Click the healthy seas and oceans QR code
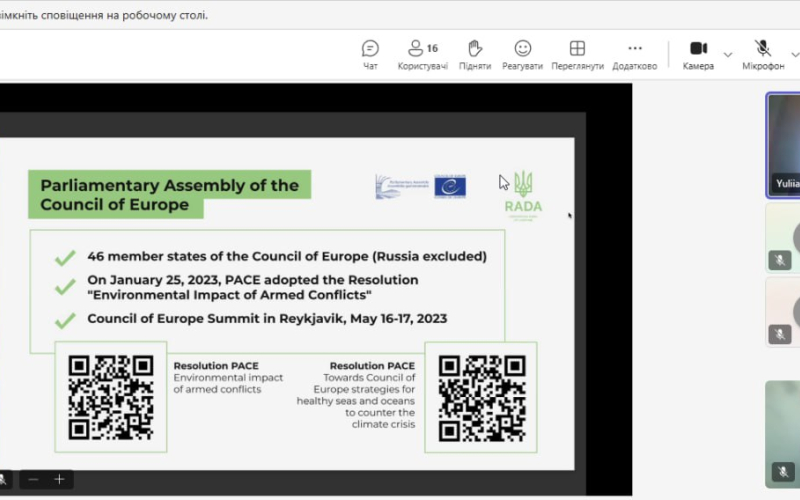800x500 pixels. click(482, 398)
